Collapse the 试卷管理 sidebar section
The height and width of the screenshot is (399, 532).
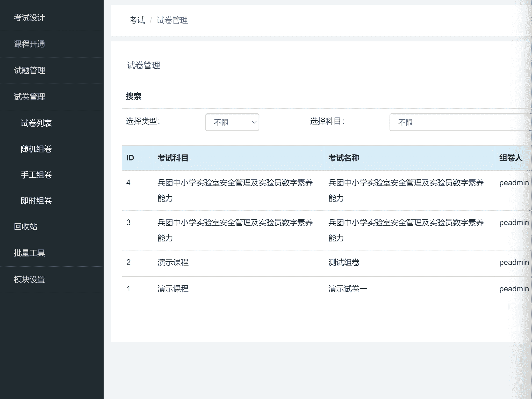(x=30, y=97)
